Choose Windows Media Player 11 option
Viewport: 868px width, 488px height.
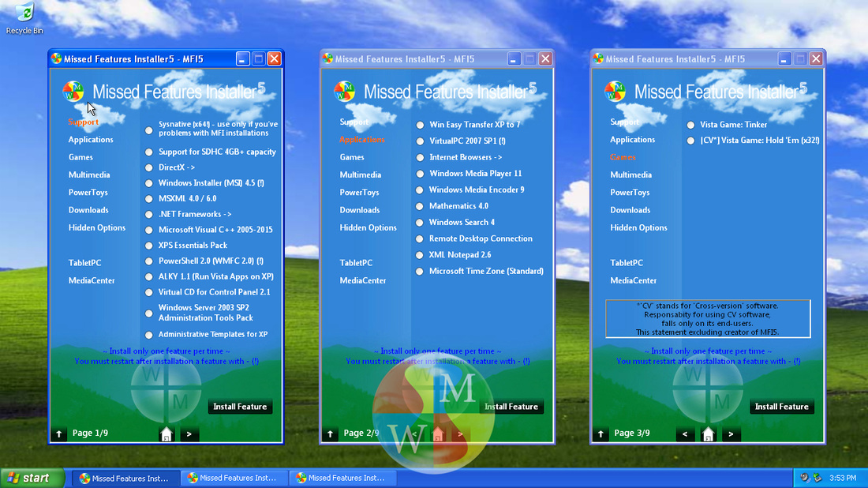pos(420,174)
